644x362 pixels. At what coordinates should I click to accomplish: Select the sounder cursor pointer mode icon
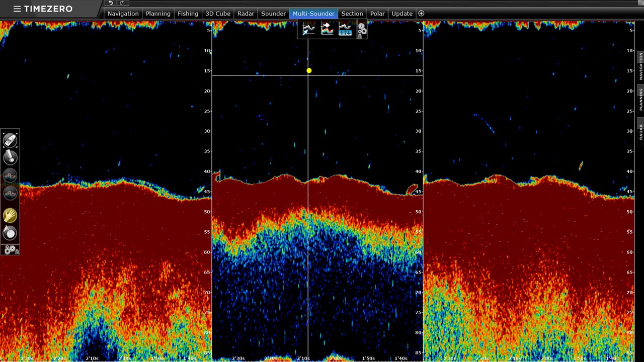point(308,30)
